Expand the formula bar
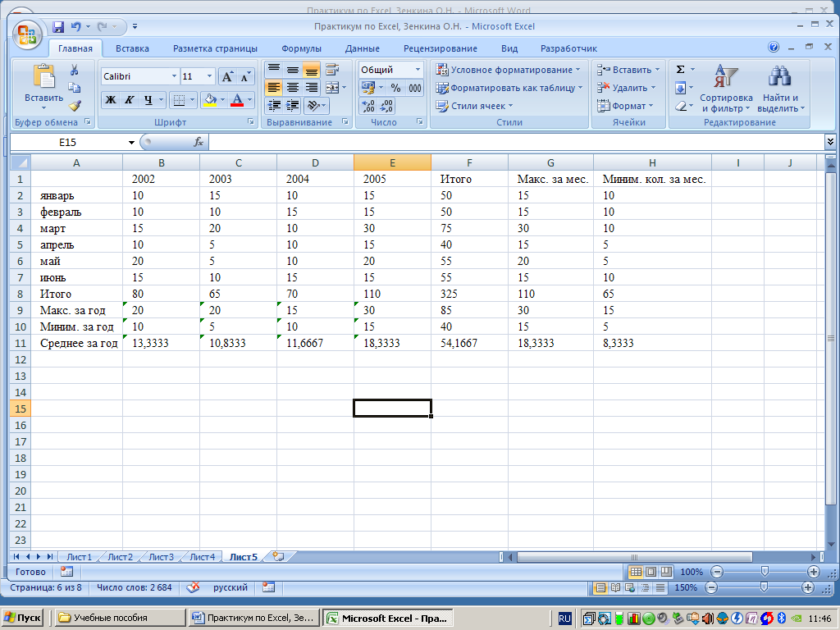The height and width of the screenshot is (630, 840). pyautogui.click(x=830, y=142)
